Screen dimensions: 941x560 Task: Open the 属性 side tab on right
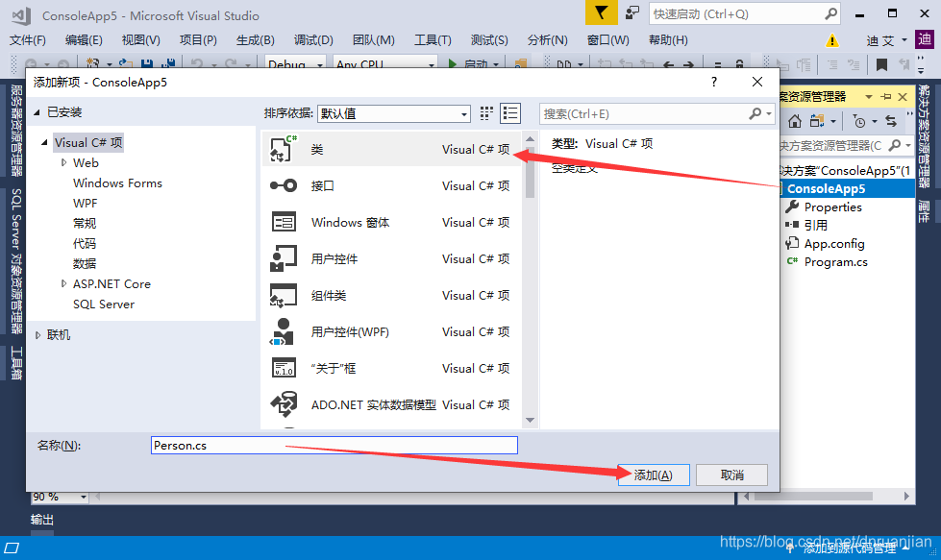pyautogui.click(x=923, y=211)
